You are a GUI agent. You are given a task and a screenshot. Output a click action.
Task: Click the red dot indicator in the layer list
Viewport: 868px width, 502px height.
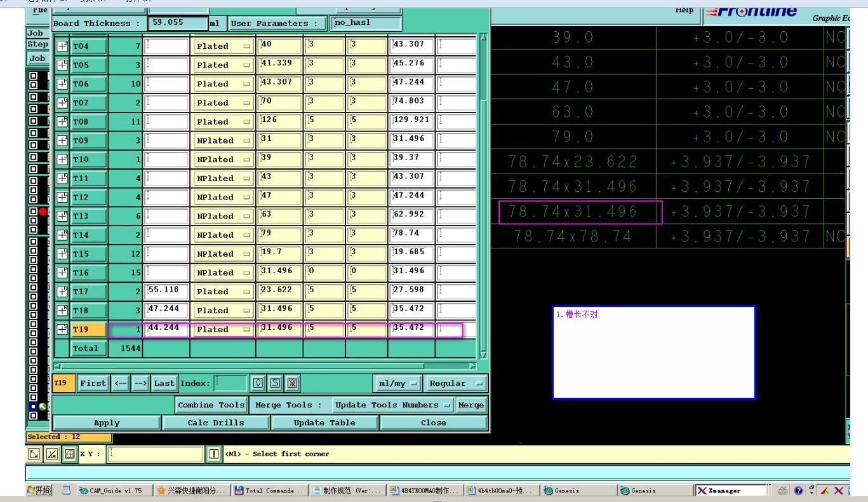tap(43, 212)
